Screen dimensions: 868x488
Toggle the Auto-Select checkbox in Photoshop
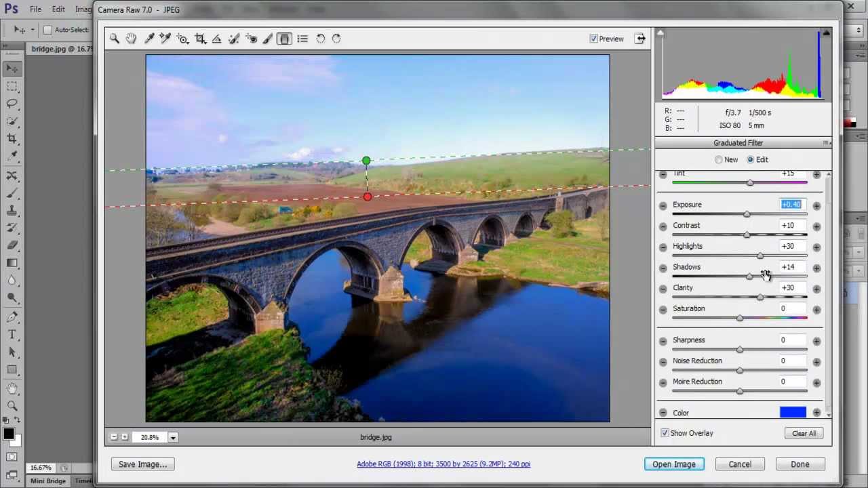[47, 30]
